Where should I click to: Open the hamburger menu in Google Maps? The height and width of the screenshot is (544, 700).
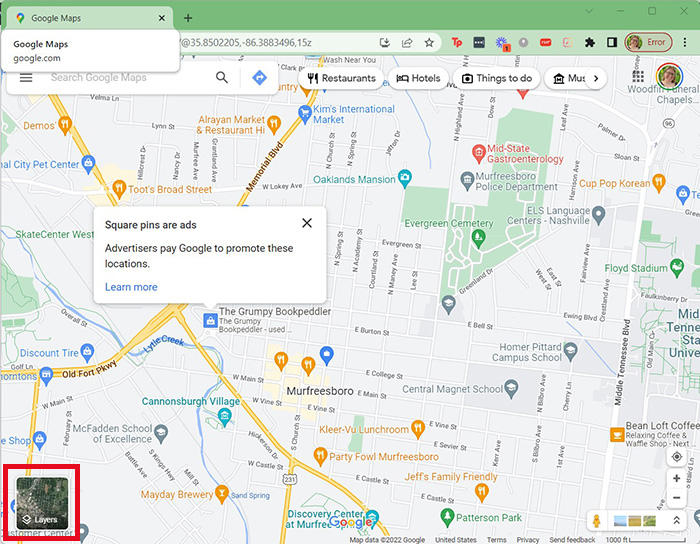(x=26, y=78)
